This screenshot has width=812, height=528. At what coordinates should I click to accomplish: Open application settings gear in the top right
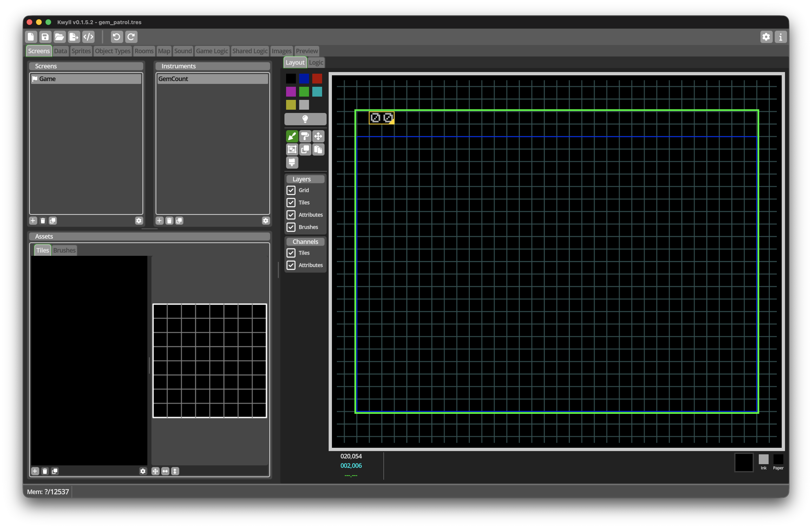766,37
